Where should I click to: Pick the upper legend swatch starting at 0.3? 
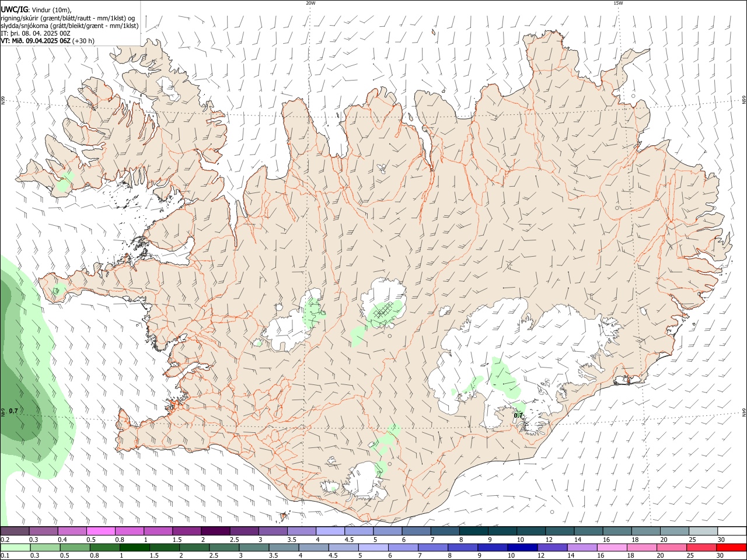click(x=44, y=531)
